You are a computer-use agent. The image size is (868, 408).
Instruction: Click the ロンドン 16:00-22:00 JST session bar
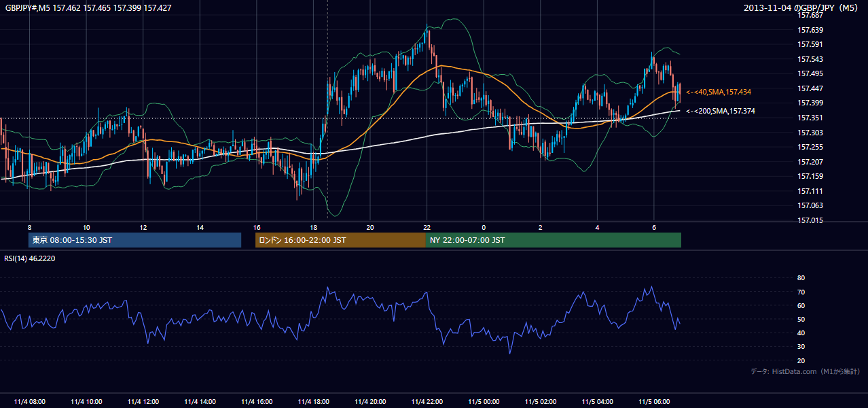click(x=340, y=240)
